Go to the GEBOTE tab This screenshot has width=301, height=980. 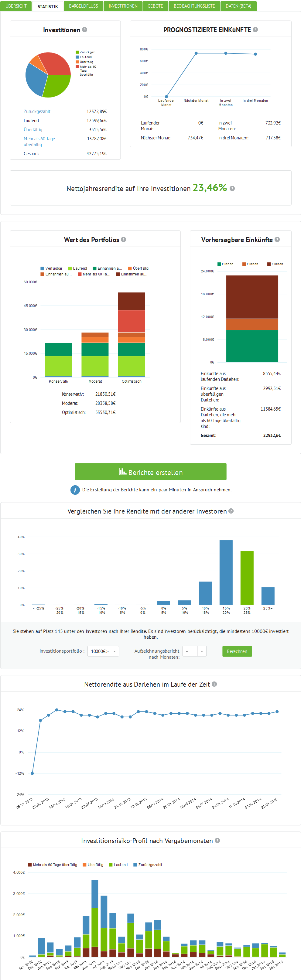click(155, 6)
